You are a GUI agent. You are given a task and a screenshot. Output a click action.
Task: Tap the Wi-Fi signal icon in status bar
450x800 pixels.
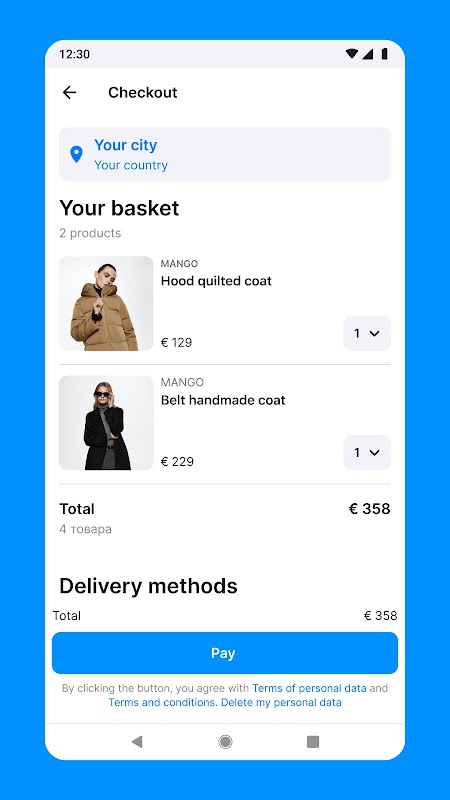click(352, 54)
